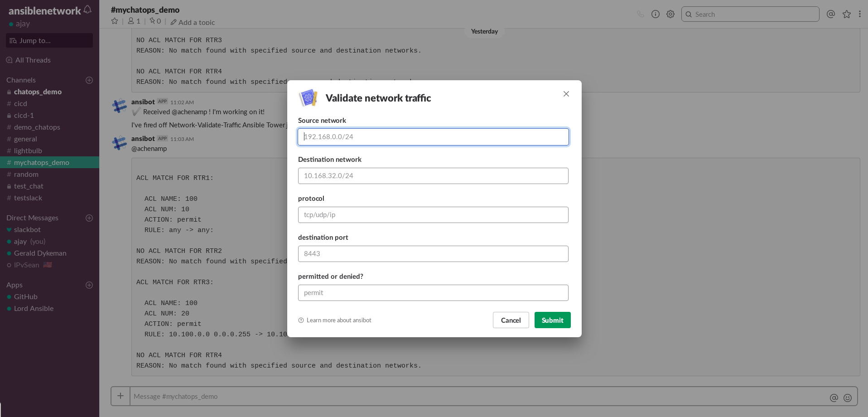Click the Submit button in dialog
Image resolution: width=868 pixels, height=417 pixels.
[x=552, y=320]
